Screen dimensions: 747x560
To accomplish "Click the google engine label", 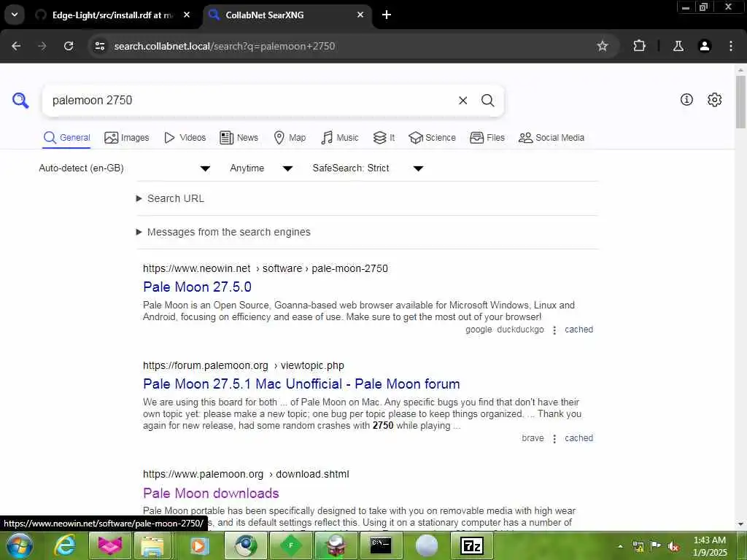I will 479,330.
